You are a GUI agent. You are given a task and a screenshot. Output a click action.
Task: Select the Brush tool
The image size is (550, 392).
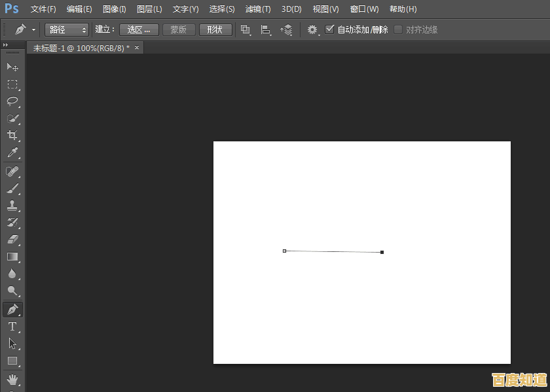(x=12, y=188)
